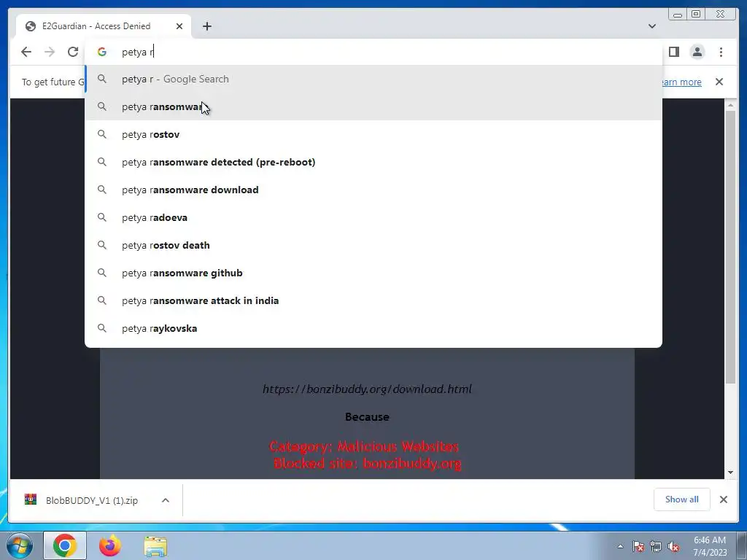Select 'petya rostov death' suggestion
Viewport: 747px width, 560px height.
click(x=373, y=245)
